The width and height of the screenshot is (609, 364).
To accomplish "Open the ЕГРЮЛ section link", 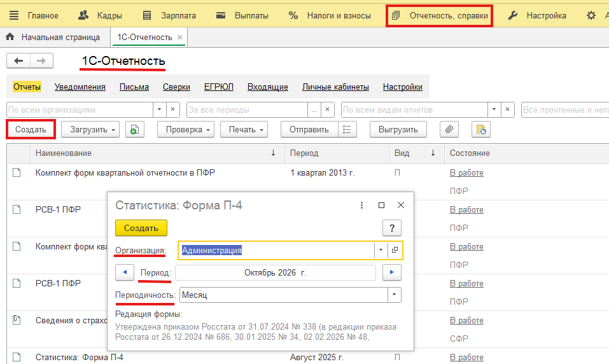I will click(219, 87).
